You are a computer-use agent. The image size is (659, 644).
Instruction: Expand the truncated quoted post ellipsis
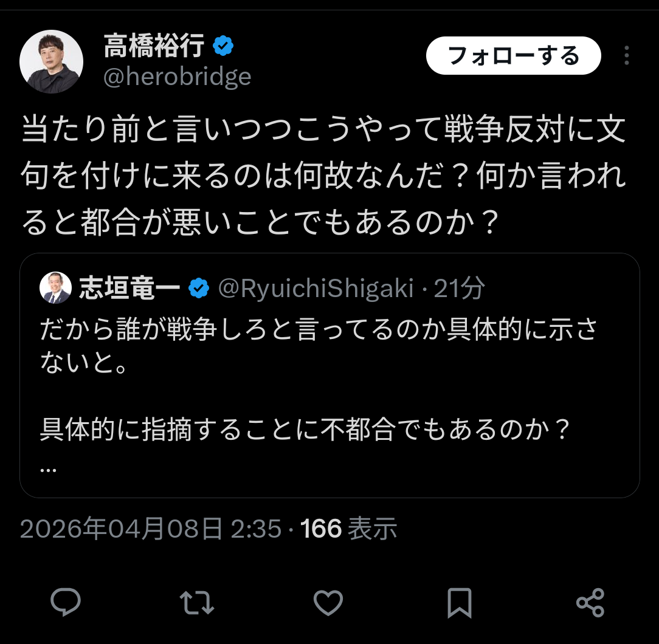[x=49, y=468]
